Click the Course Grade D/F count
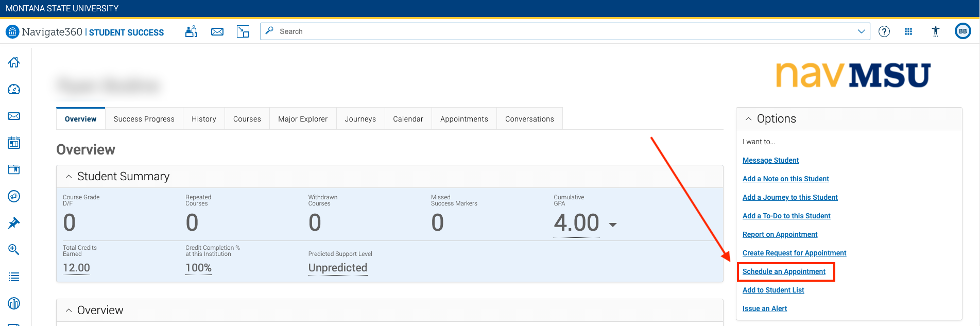Screen dimensions: 980x326 pos(70,223)
